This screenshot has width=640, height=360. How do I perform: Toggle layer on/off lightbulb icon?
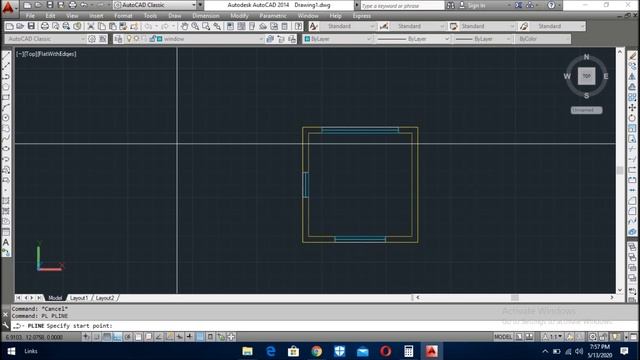pos(129,39)
